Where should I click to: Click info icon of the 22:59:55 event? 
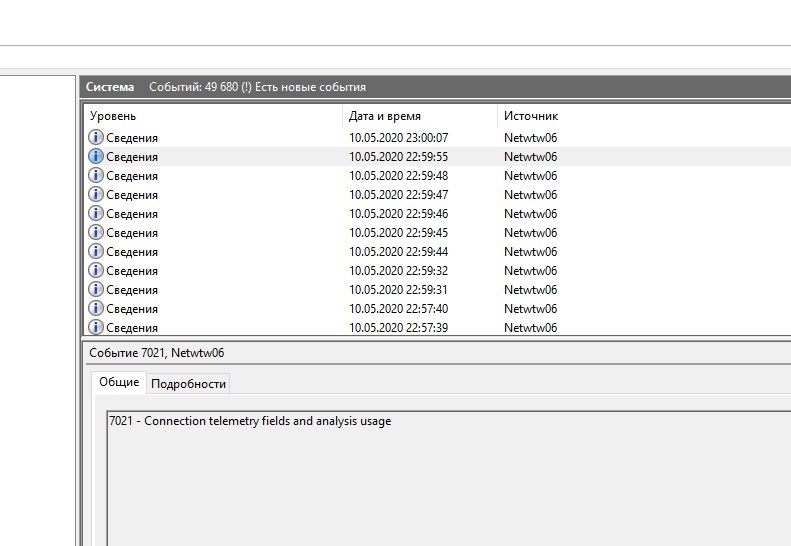pos(95,156)
